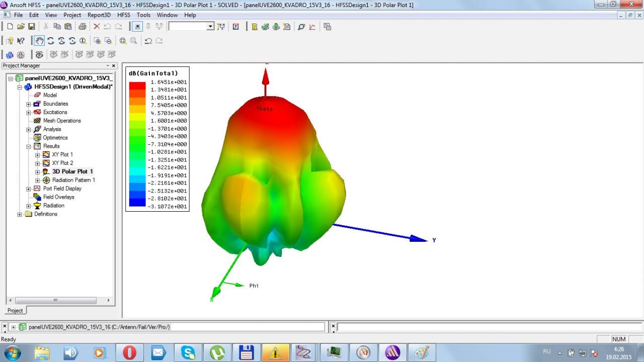The width and height of the screenshot is (644, 362).
Task: Open the Report3D menu
Action: tap(99, 15)
